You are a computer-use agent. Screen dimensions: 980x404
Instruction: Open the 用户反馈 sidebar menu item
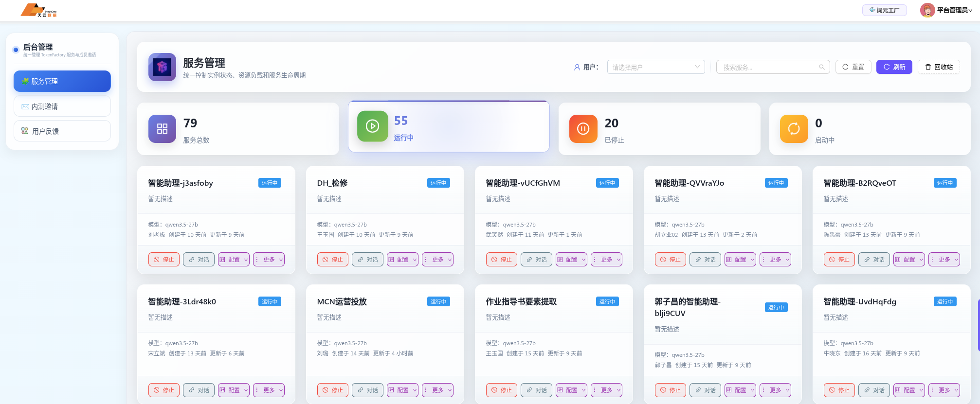click(62, 131)
